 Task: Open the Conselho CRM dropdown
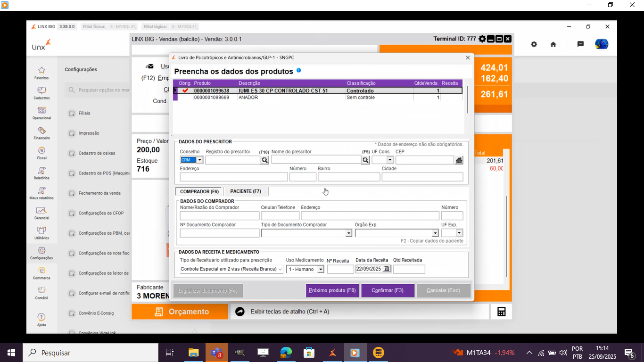tap(199, 160)
